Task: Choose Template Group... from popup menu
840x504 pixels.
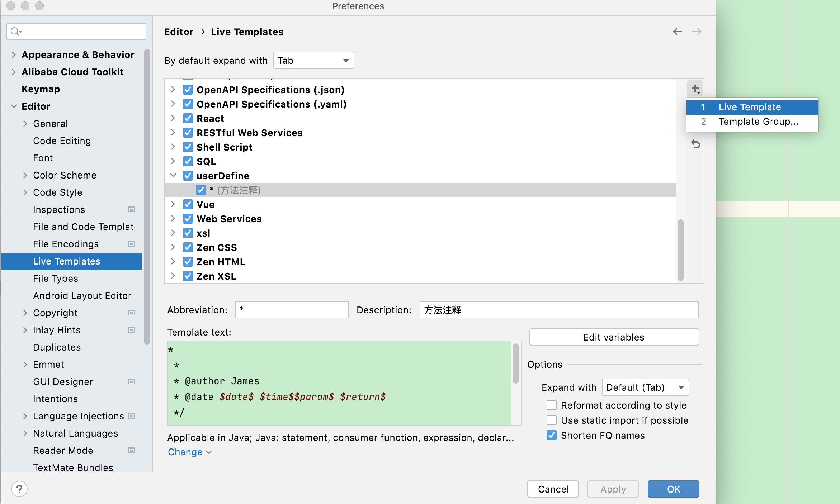Action: 758,122
